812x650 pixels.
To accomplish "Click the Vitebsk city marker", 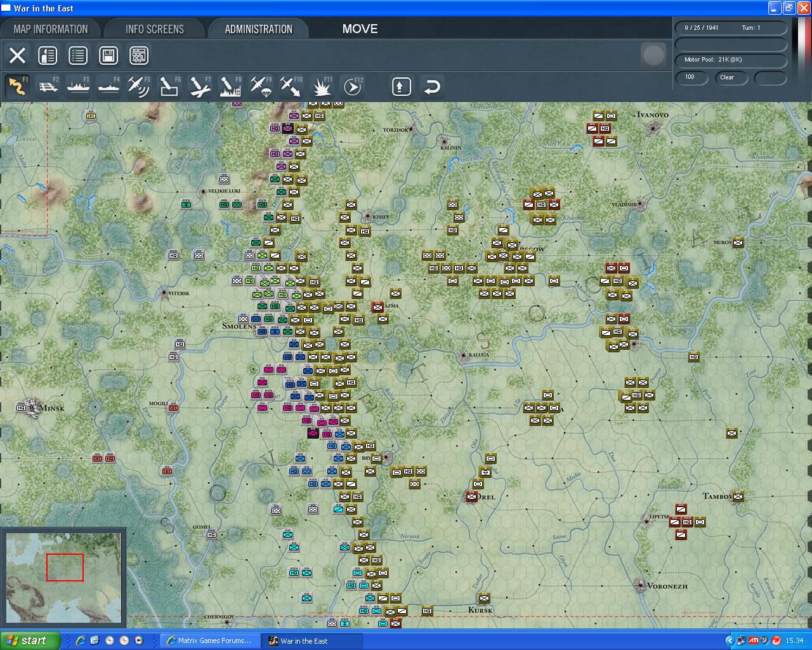I will 164,293.
